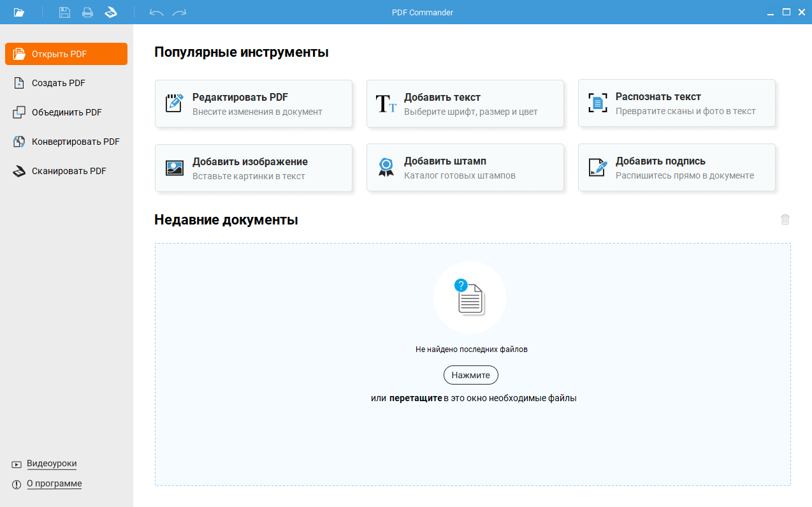The image size is (812, 507).
Task: Open the О программе link
Action: 55,483
